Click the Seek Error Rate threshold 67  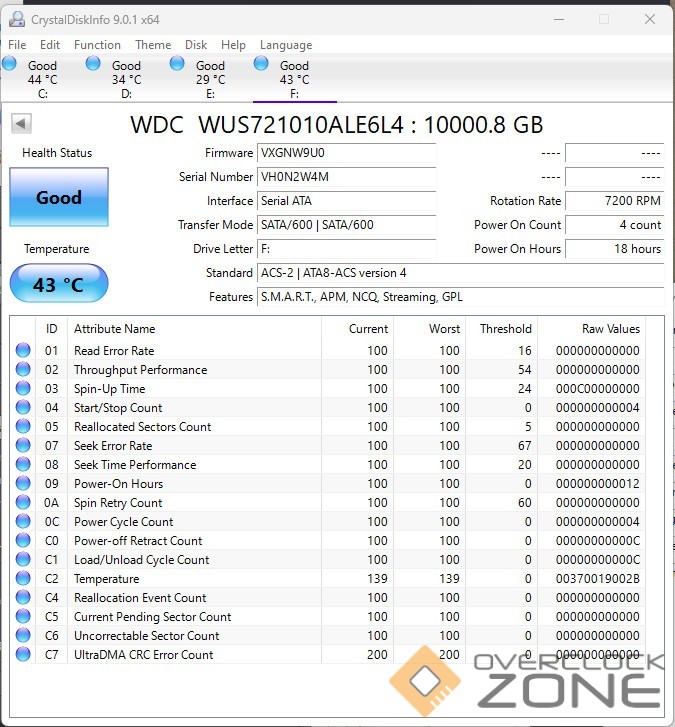[x=524, y=446]
